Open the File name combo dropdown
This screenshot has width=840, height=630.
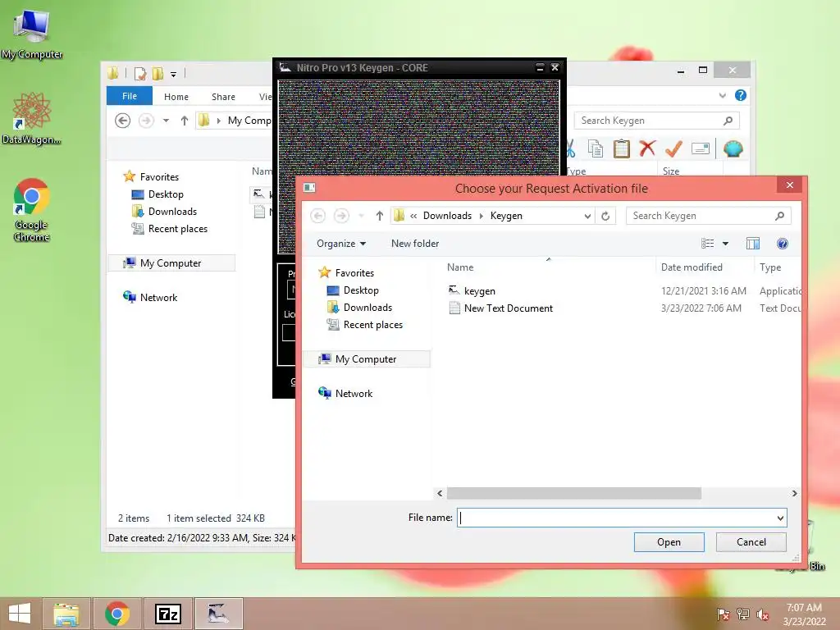tap(780, 518)
